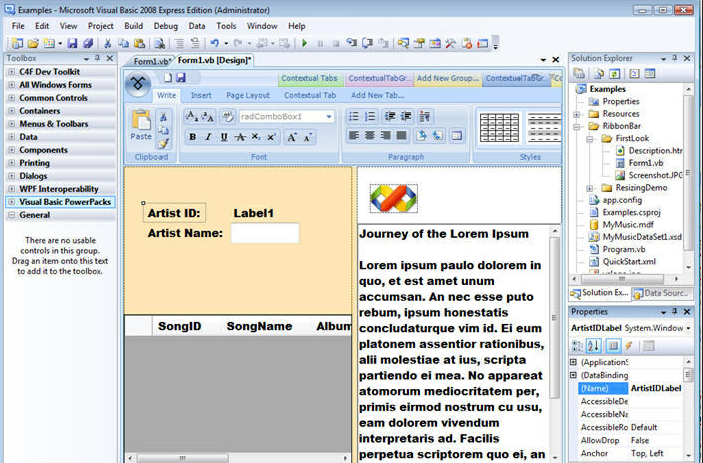
Task: Collapse the RibbonBar folder node
Action: point(577,127)
